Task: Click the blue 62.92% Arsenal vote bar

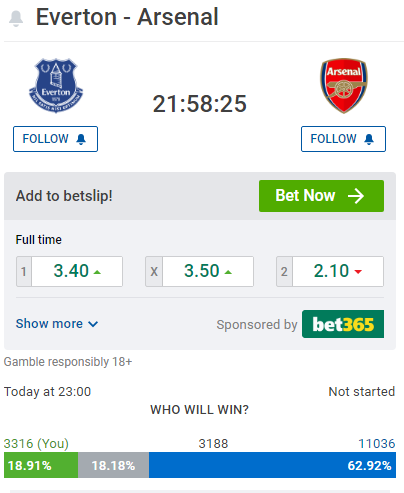Action: tap(272, 465)
